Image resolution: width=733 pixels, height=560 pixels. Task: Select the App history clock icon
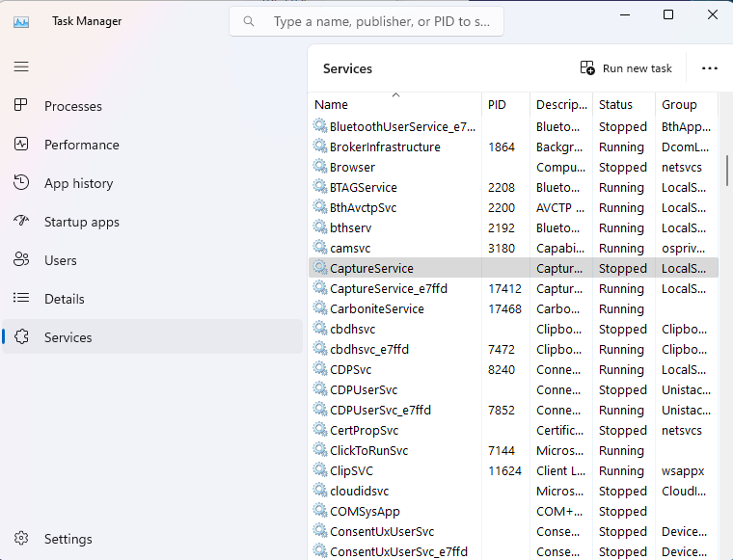21,183
